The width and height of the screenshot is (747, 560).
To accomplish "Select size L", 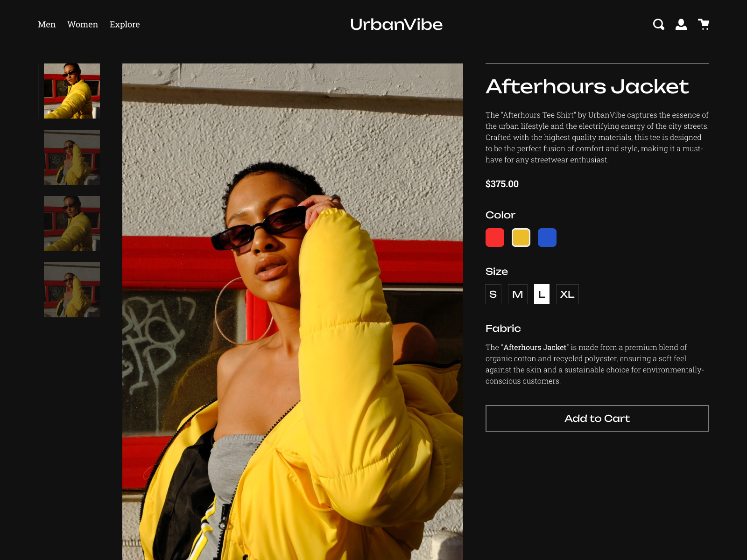I will pos(542,294).
